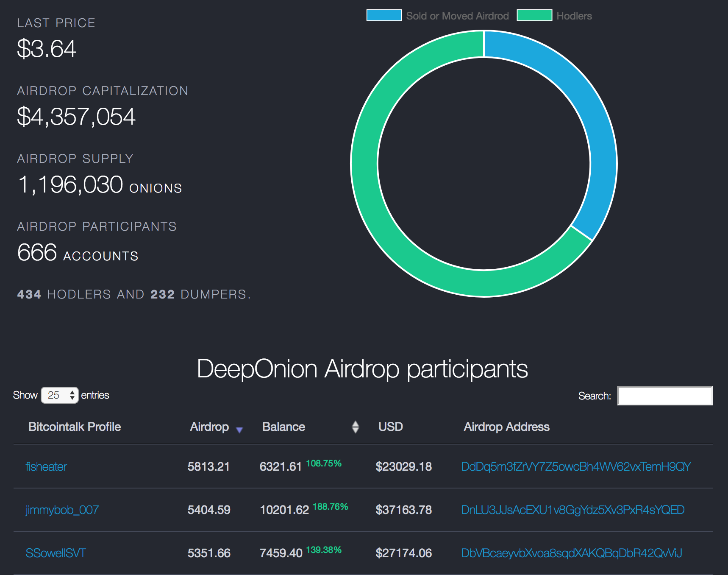
Task: Click the Hodlers legend label
Action: coord(574,16)
